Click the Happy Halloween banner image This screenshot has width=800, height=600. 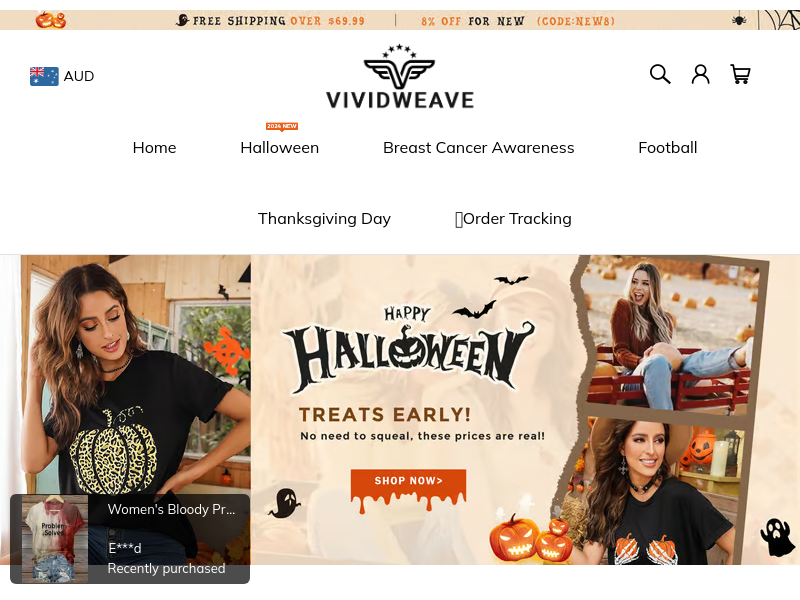coord(400,410)
